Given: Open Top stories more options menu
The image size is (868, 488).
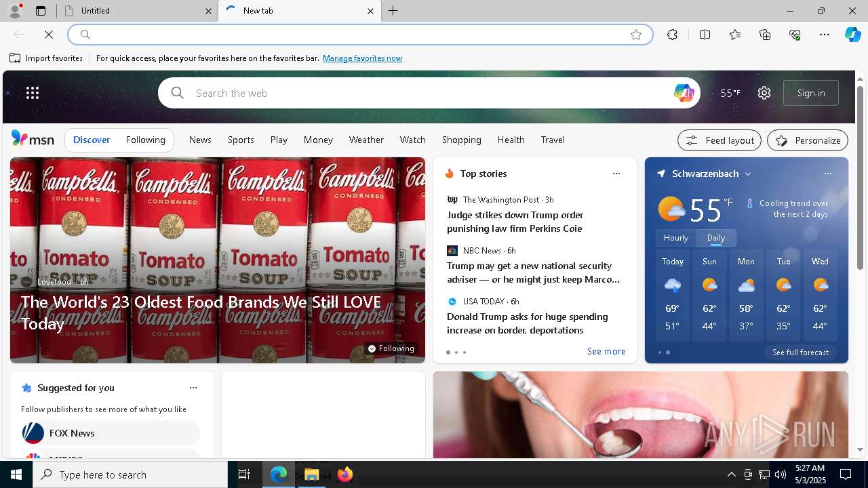Looking at the screenshot, I should [616, 174].
